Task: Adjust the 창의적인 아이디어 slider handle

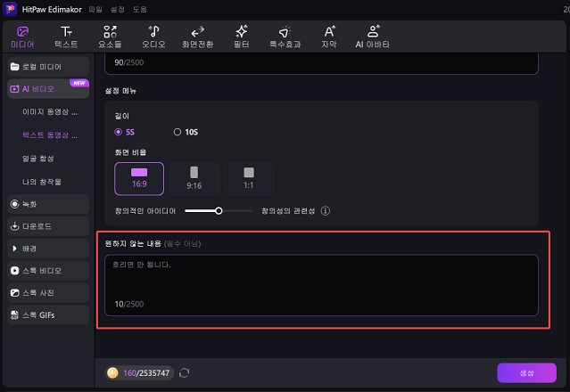Action: [219, 211]
